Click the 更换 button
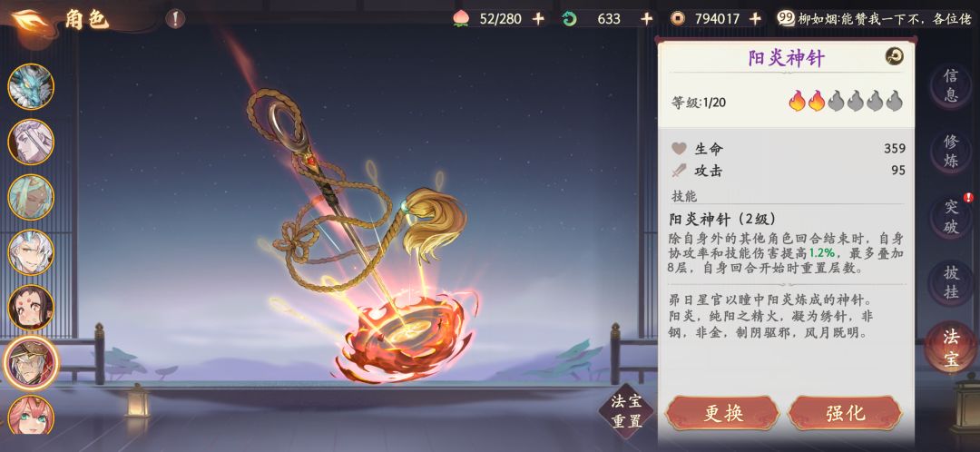The width and height of the screenshot is (980, 452). (722, 413)
